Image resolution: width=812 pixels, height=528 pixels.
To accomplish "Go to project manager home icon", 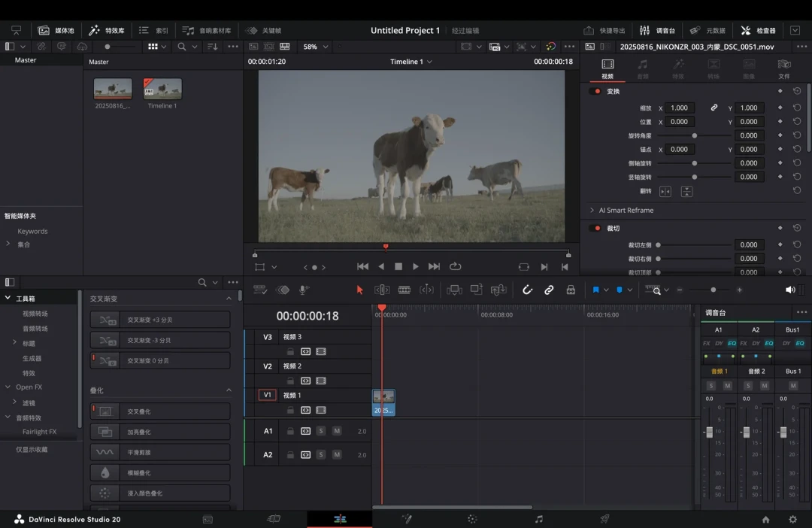I will tap(765, 519).
